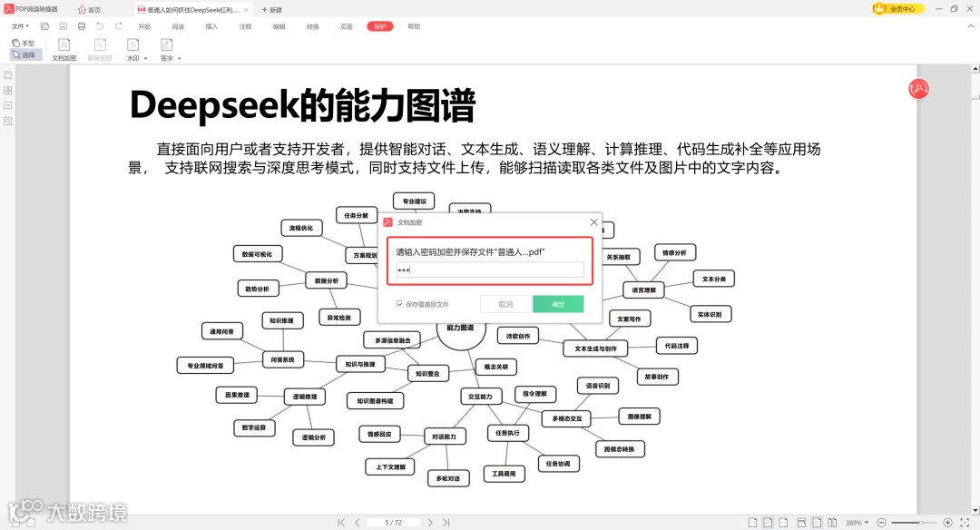Click the red floating assistant icon
The height and width of the screenshot is (530, 980).
(918, 89)
